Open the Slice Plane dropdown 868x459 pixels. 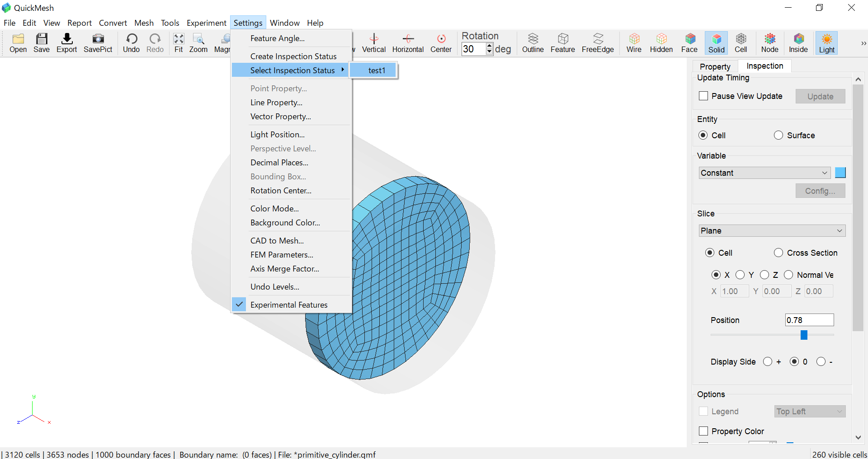pyautogui.click(x=772, y=230)
